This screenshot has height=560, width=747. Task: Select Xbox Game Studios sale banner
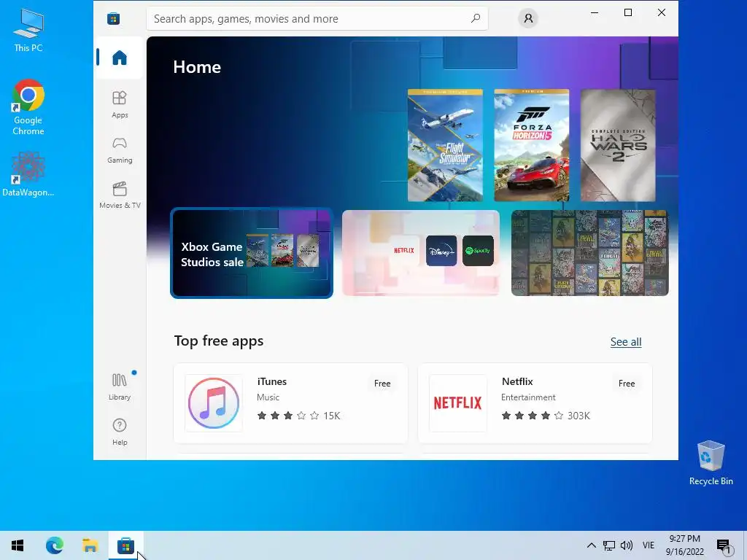[252, 253]
